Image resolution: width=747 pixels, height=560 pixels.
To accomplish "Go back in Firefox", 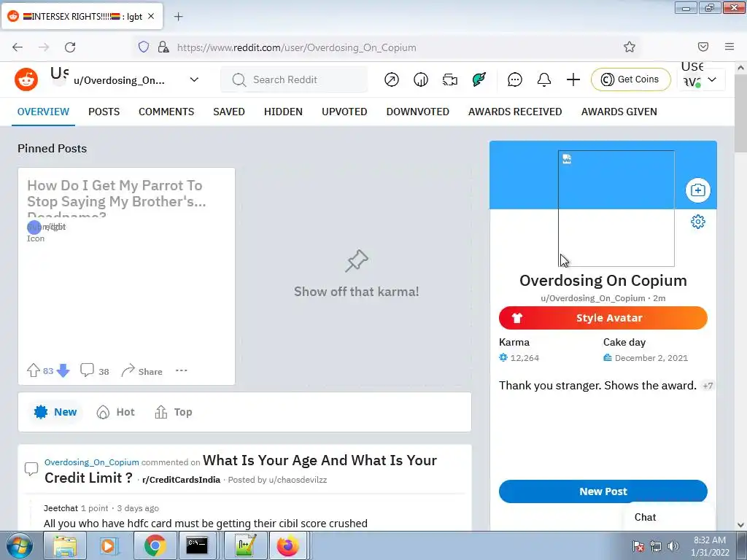I will (18, 47).
